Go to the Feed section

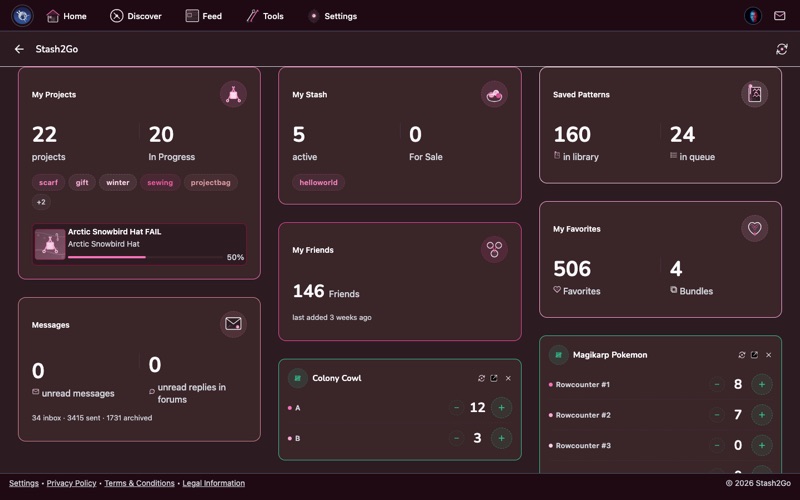point(204,16)
